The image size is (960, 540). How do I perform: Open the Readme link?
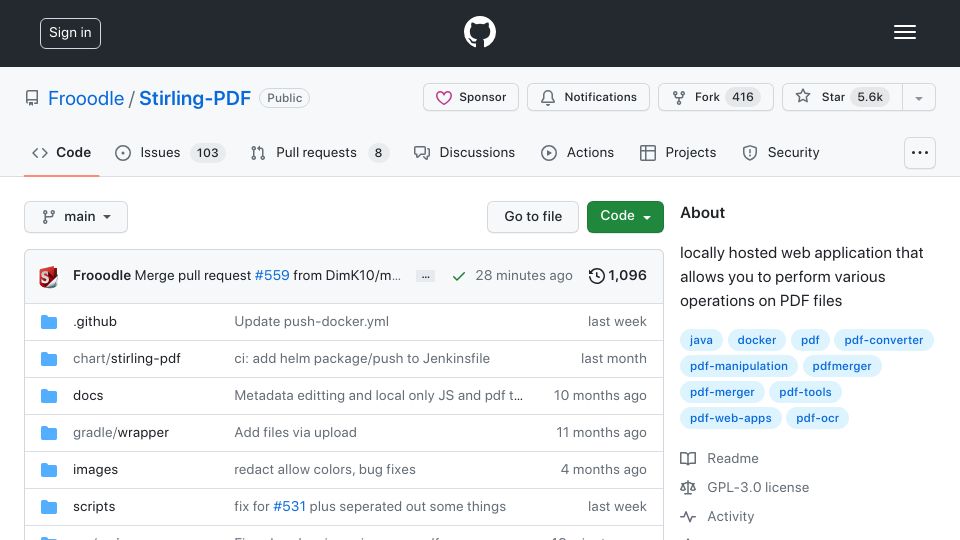pyautogui.click(x=719, y=459)
